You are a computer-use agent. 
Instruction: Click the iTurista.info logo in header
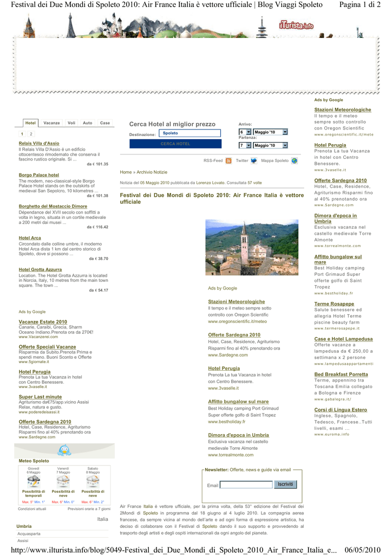tap(296, 25)
